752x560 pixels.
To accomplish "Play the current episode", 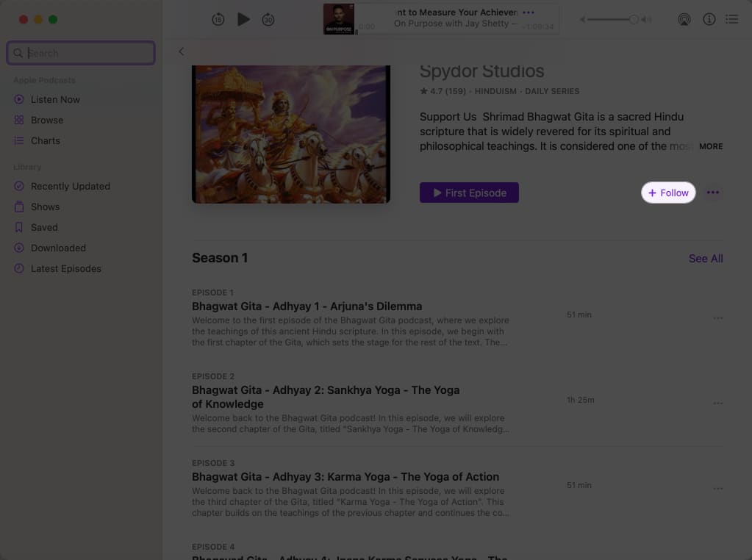I will click(243, 20).
